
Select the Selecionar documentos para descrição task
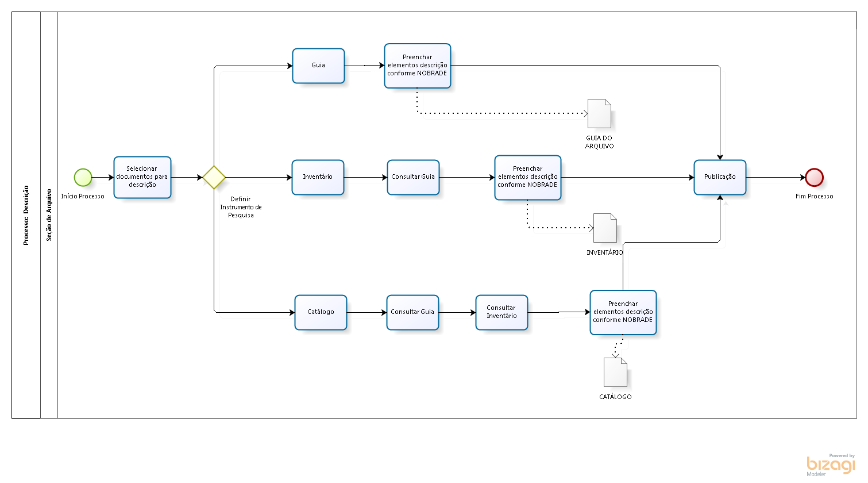pos(142,177)
